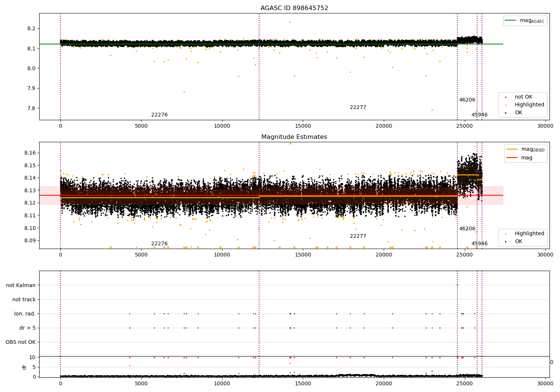Click the 'OBS not OK' axis label

pyautogui.click(x=21, y=342)
